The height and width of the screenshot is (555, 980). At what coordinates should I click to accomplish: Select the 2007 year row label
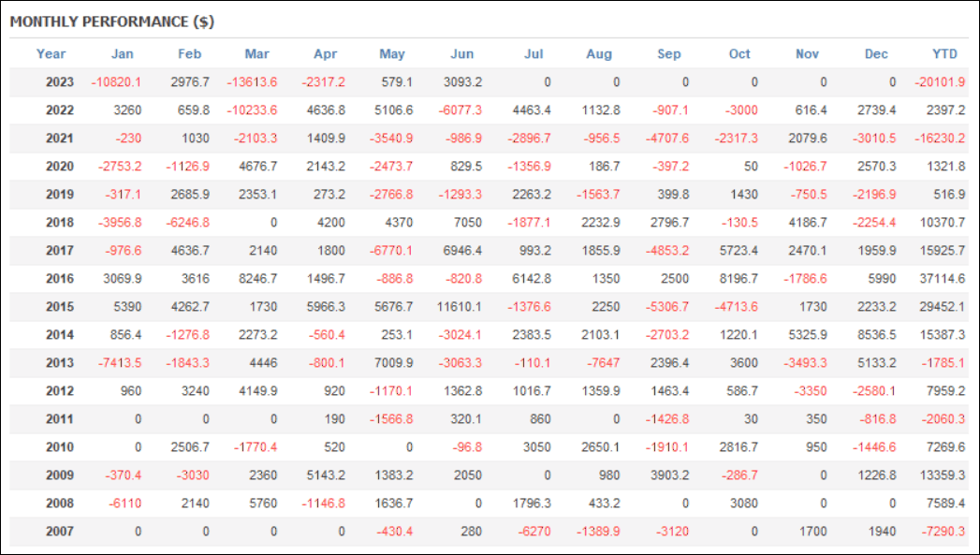[59, 532]
